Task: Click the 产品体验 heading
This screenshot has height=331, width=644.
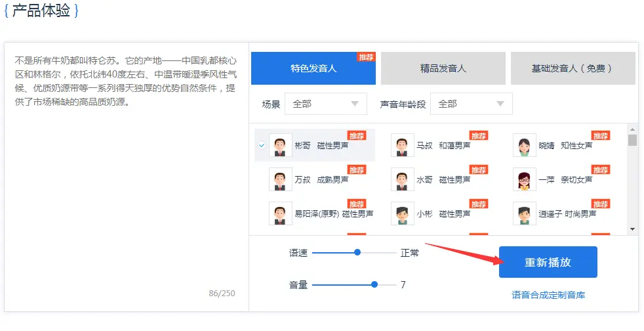Action: 41,11
